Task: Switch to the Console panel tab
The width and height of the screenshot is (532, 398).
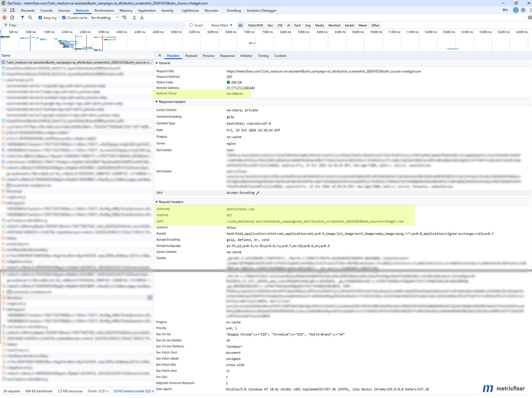Action: point(46,10)
